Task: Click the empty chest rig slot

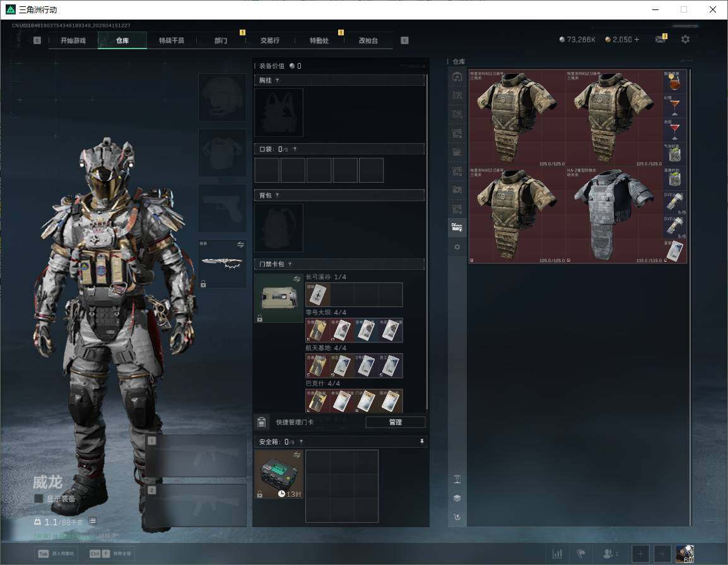Action: (279, 112)
